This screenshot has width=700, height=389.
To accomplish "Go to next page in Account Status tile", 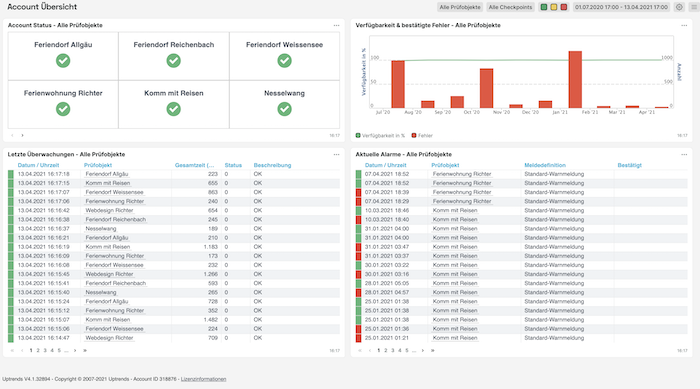I will (x=22, y=135).
